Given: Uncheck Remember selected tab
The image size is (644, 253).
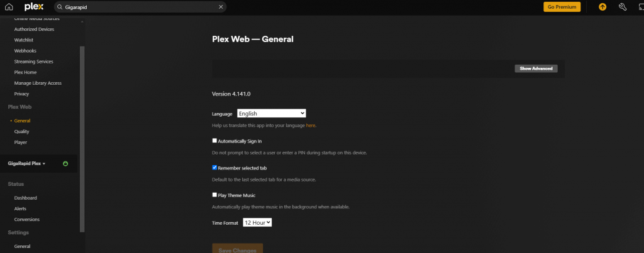Looking at the screenshot, I should pyautogui.click(x=214, y=168).
